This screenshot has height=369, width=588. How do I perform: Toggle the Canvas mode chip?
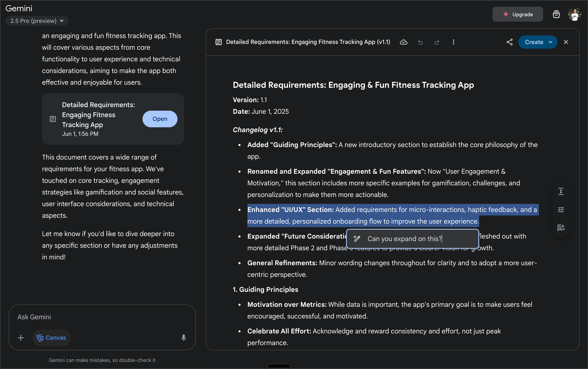click(x=52, y=338)
